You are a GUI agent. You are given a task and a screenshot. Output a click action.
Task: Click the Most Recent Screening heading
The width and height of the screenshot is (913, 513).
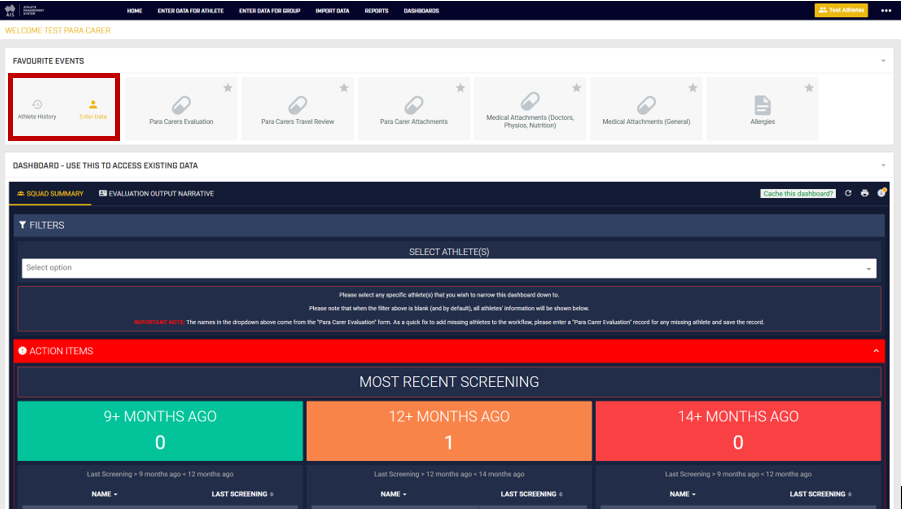click(449, 381)
